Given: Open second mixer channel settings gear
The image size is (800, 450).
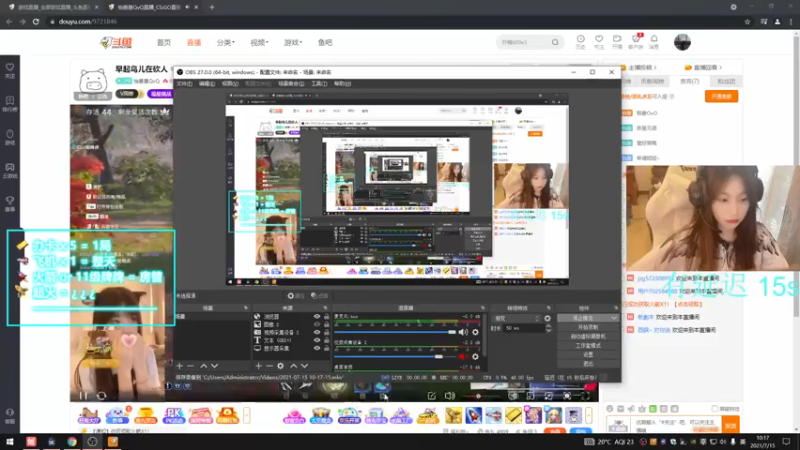Looking at the screenshot, I should 476,357.
